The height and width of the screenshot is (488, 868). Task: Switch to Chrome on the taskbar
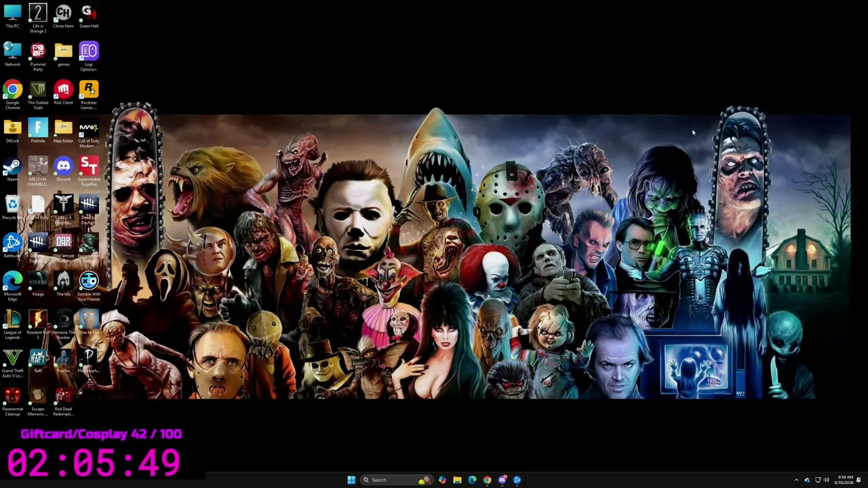point(487,480)
